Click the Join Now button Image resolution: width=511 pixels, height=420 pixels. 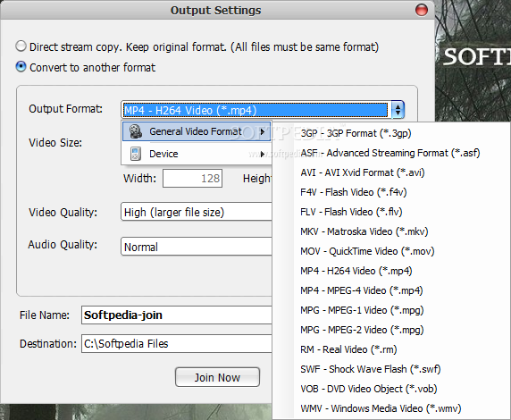tap(217, 377)
